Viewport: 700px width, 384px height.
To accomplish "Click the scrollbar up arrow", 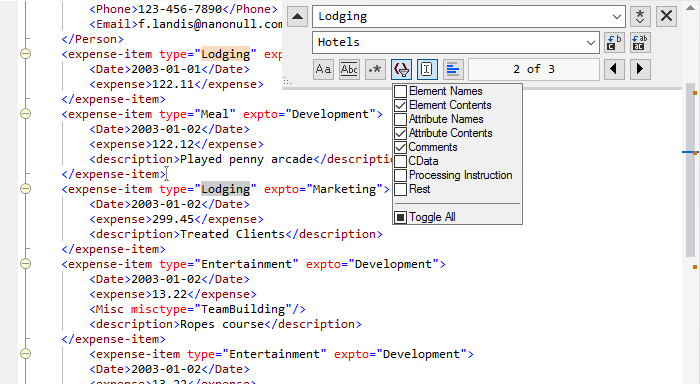I will (x=690, y=8).
